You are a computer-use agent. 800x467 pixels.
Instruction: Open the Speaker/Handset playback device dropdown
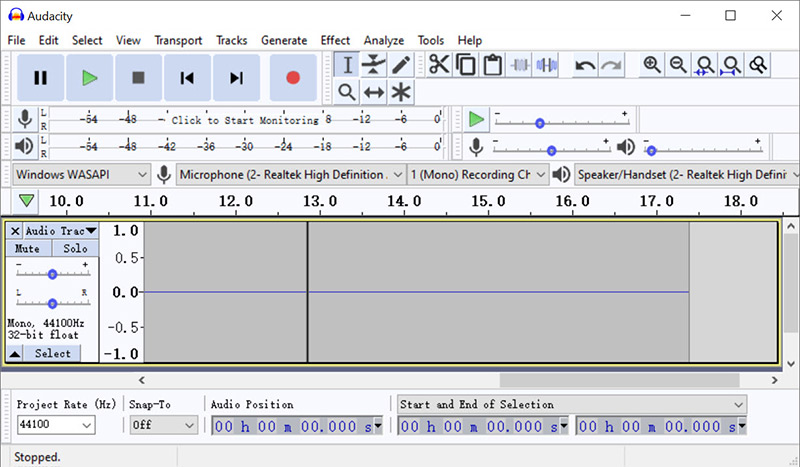click(x=687, y=175)
